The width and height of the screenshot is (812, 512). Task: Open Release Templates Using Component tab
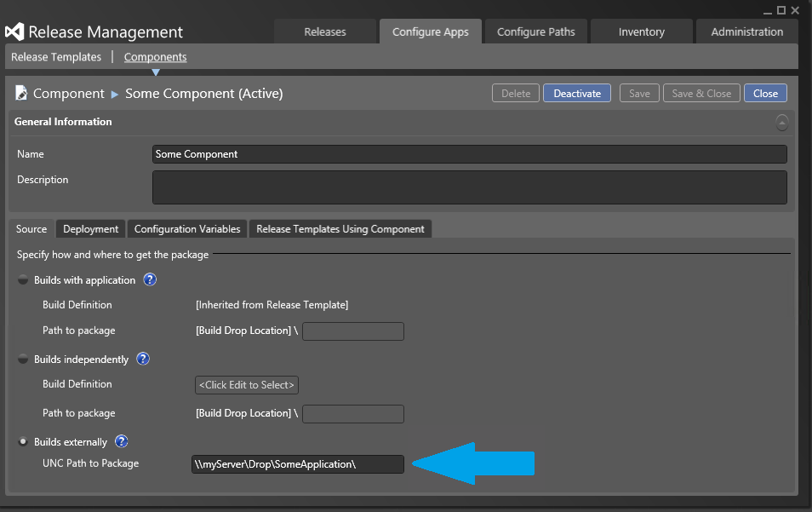(340, 229)
